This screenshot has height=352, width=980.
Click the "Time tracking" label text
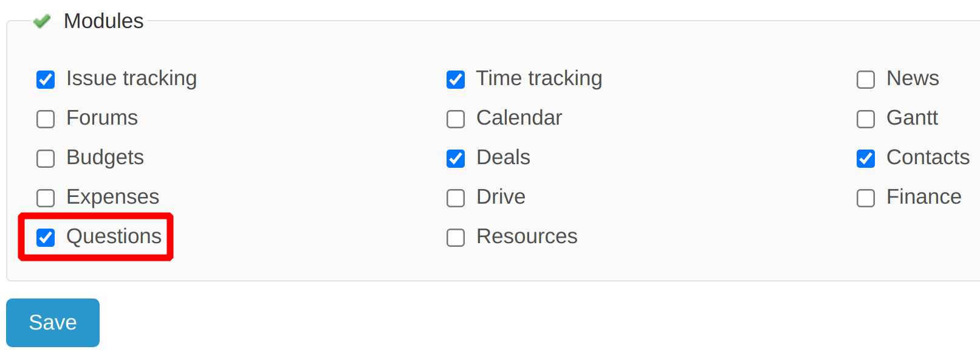[x=539, y=78]
